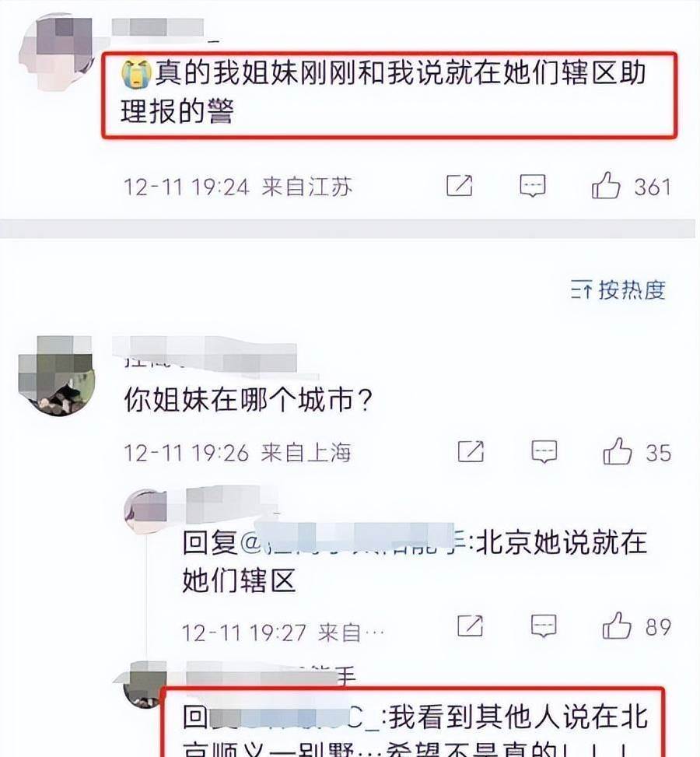
Task: Like the reply with 89 likes
Action: click(x=617, y=626)
